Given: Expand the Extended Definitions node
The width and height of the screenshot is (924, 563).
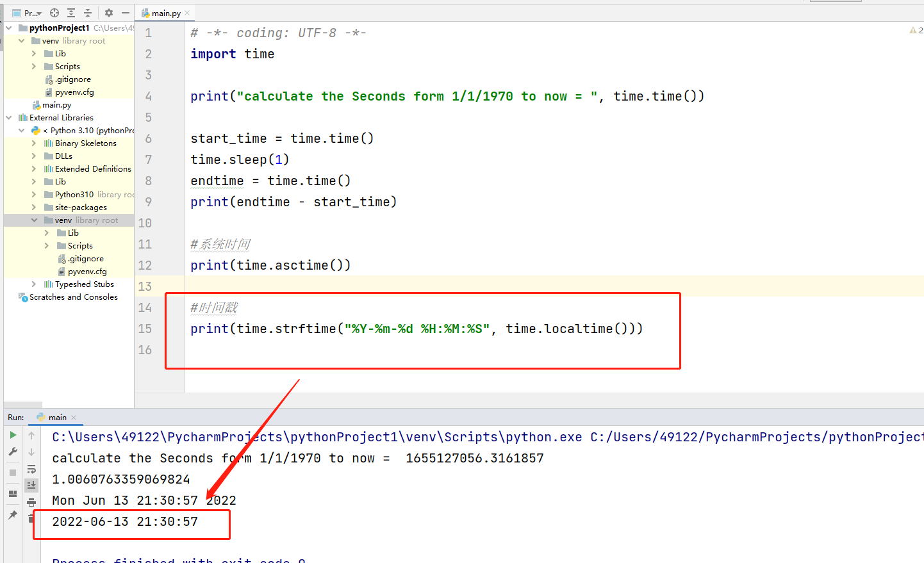Looking at the screenshot, I should [34, 169].
